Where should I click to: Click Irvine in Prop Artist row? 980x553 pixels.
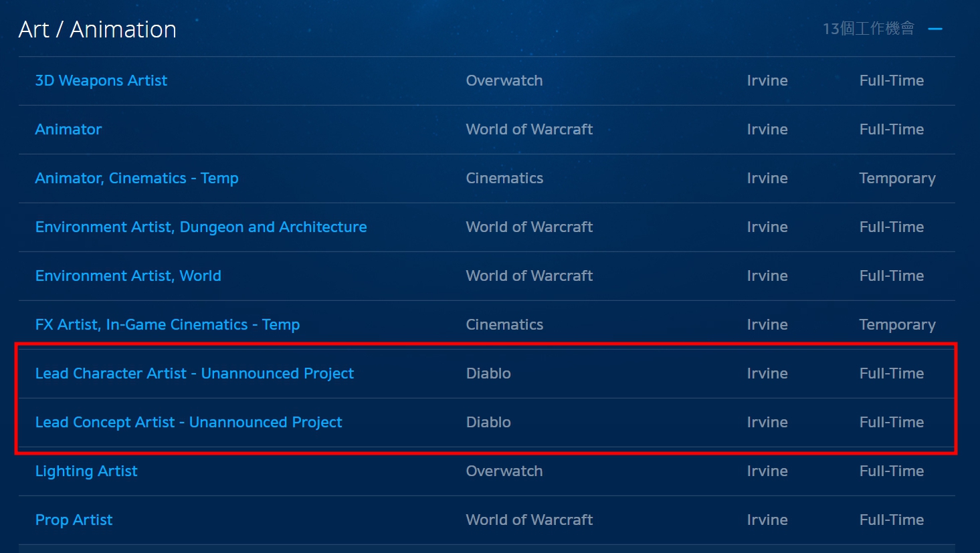click(x=767, y=520)
